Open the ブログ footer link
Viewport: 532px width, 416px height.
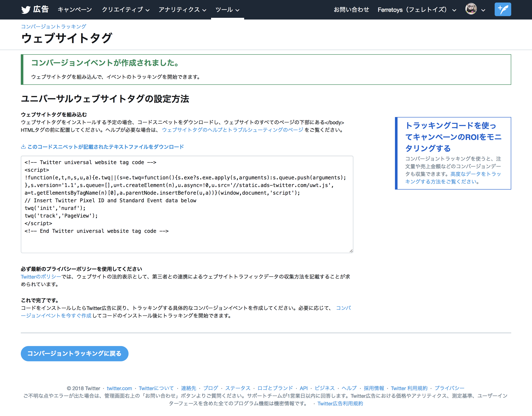click(211, 388)
